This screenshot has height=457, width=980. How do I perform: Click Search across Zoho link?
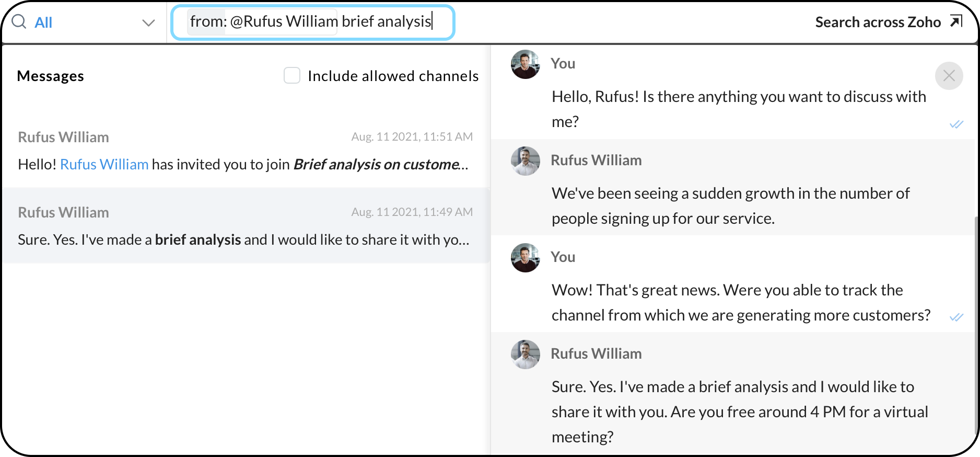878,22
